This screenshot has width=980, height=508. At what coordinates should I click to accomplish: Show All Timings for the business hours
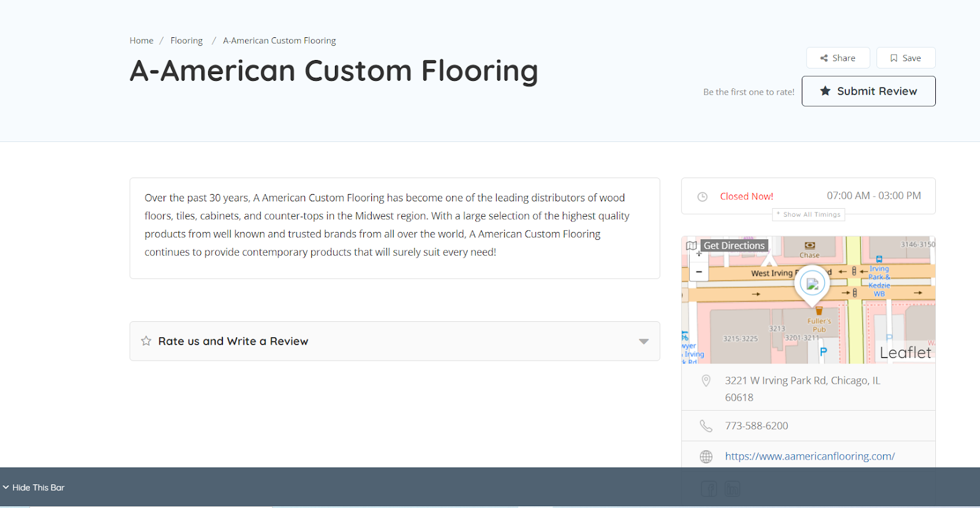809,214
